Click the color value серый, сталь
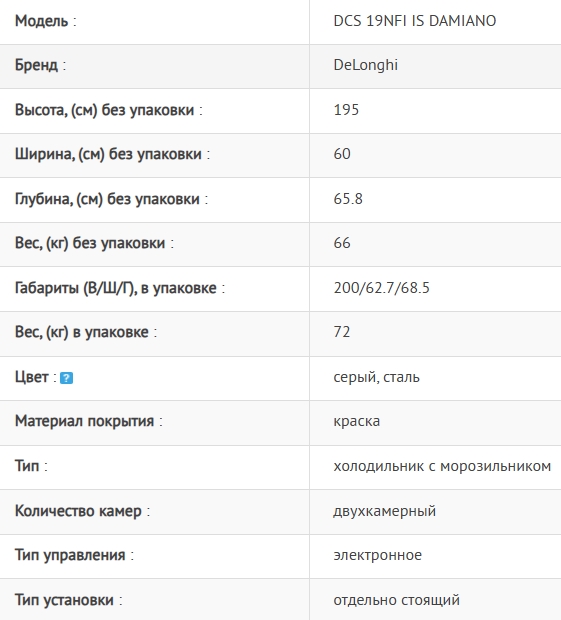 376,377
